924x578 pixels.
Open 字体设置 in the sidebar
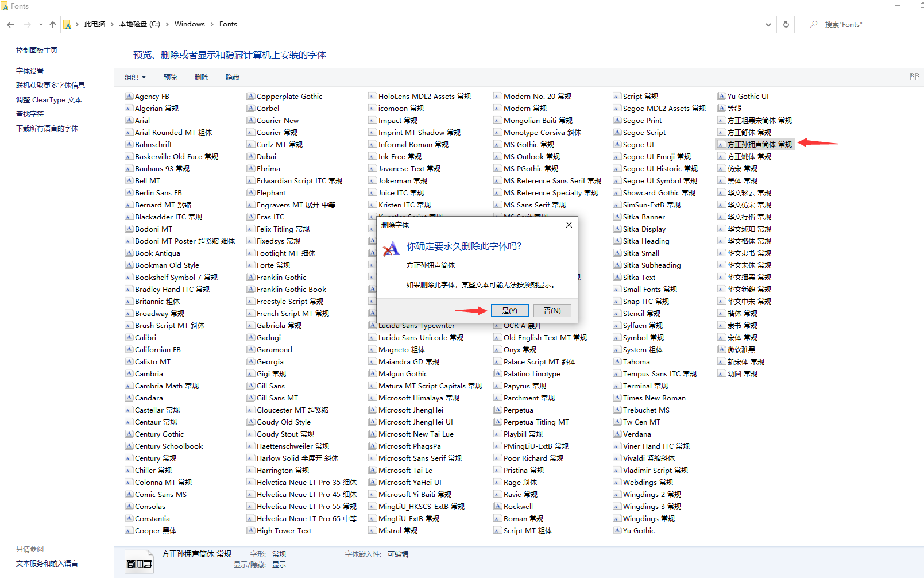tap(30, 71)
